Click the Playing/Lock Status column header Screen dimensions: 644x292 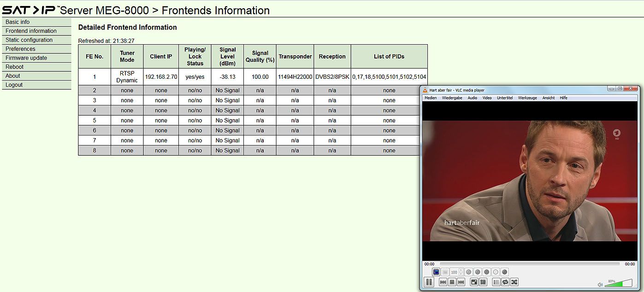[x=195, y=57]
